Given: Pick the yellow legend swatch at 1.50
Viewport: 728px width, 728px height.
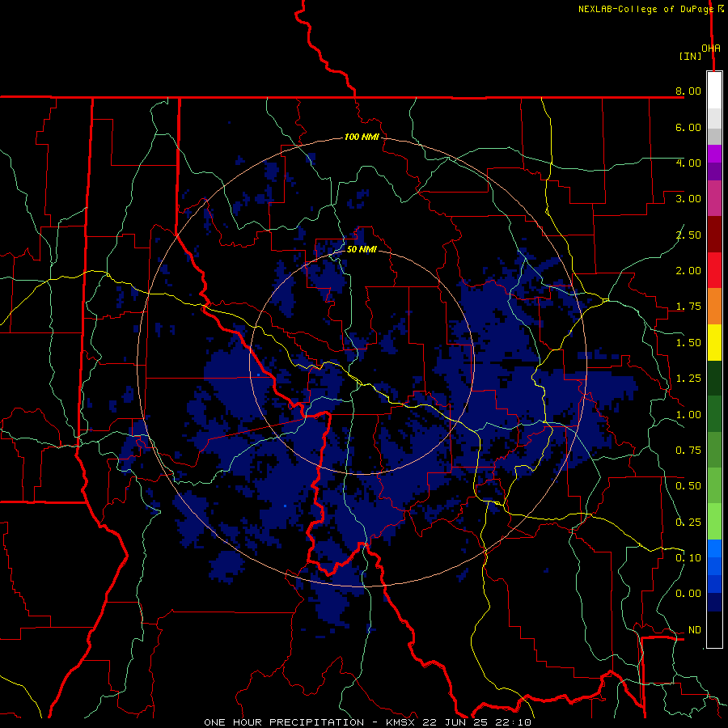Looking at the screenshot, I should (714, 342).
